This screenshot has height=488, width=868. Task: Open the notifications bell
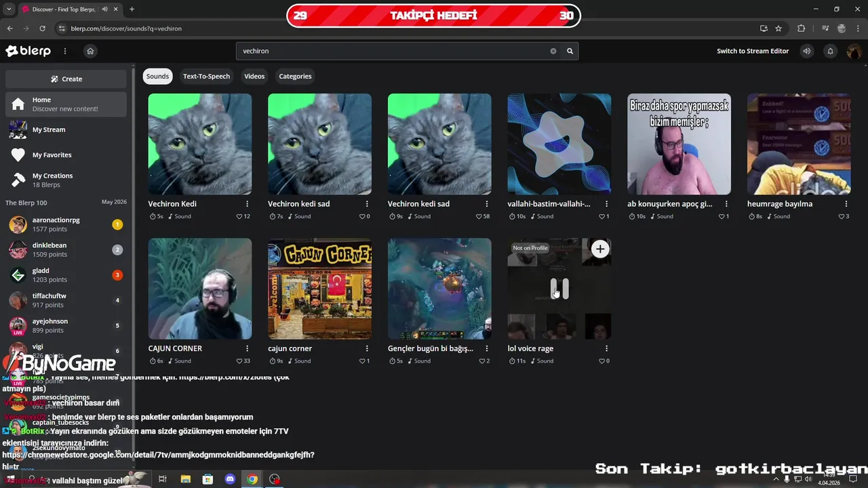[830, 51]
